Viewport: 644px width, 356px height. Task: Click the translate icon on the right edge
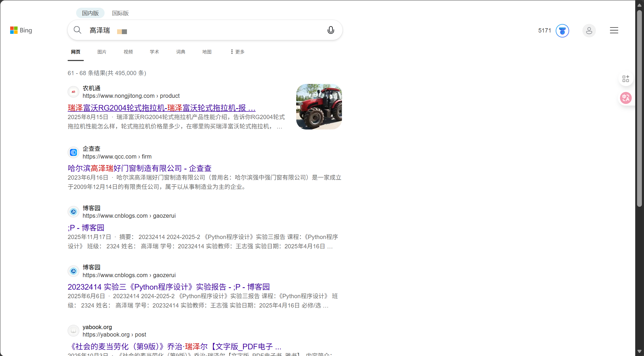(x=626, y=98)
